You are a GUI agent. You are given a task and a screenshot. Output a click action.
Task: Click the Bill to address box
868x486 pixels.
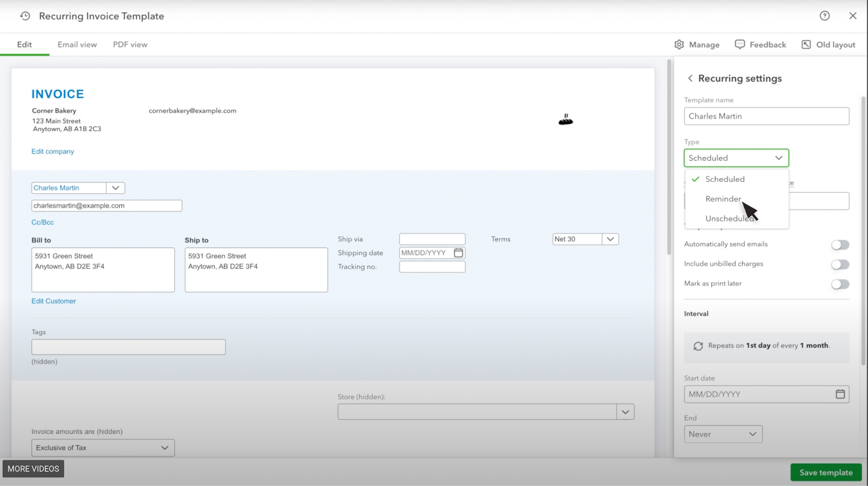tap(103, 270)
